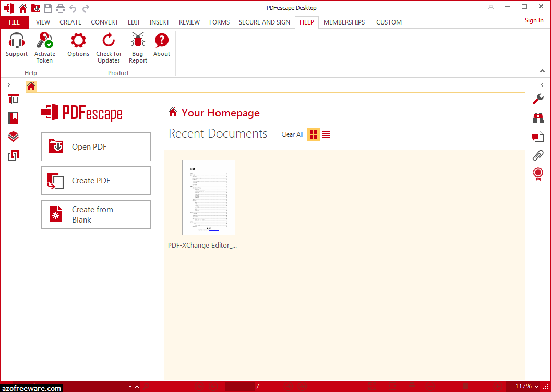Open the About question mark icon
Screen dimensions: 551x392
pos(162,40)
